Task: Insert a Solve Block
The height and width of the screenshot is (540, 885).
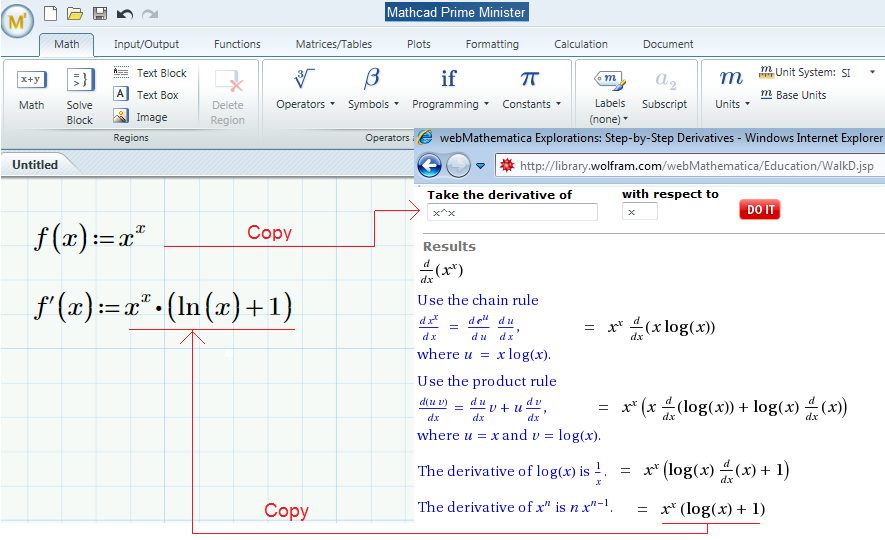Action: point(80,96)
